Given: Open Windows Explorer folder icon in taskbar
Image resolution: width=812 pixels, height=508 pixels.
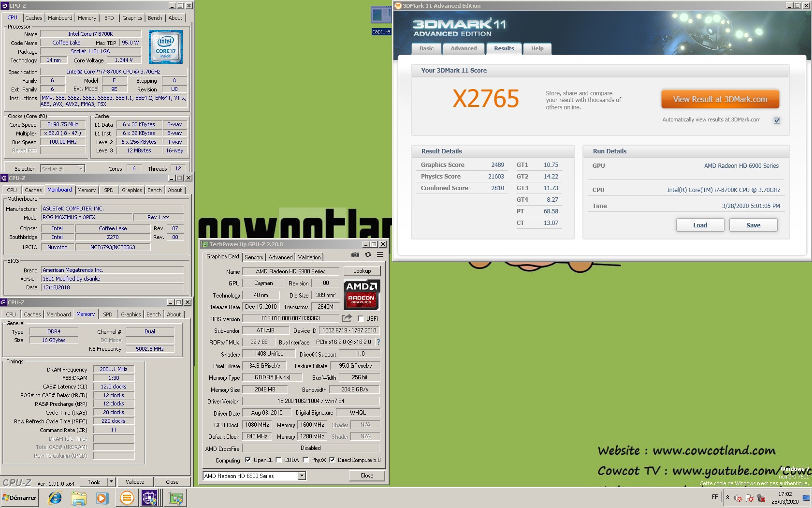Looking at the screenshot, I should (79, 498).
